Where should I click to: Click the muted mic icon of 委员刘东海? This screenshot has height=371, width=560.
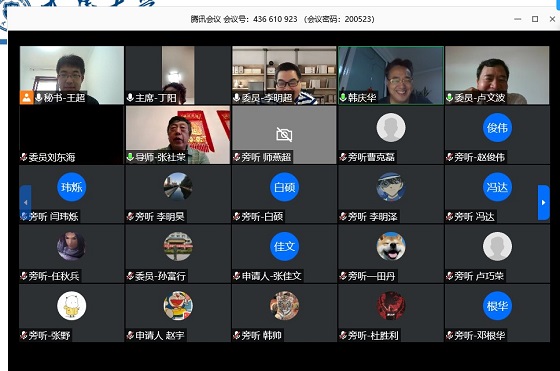tap(24, 157)
